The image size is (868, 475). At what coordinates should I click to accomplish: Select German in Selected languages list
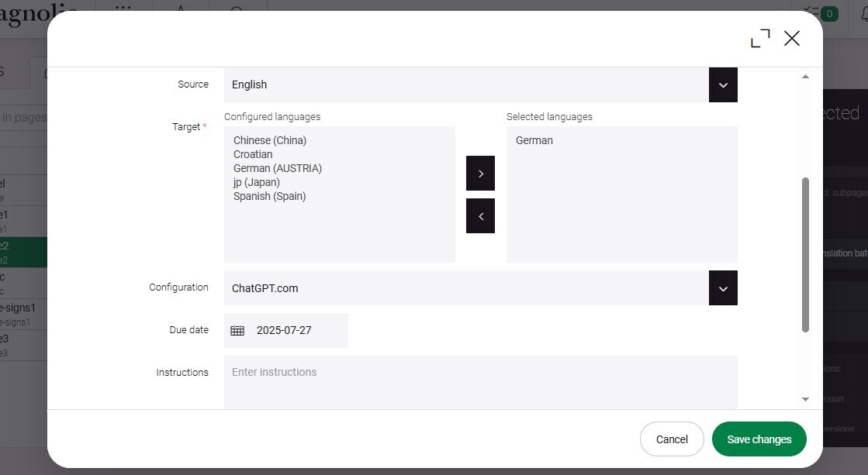[x=534, y=140]
